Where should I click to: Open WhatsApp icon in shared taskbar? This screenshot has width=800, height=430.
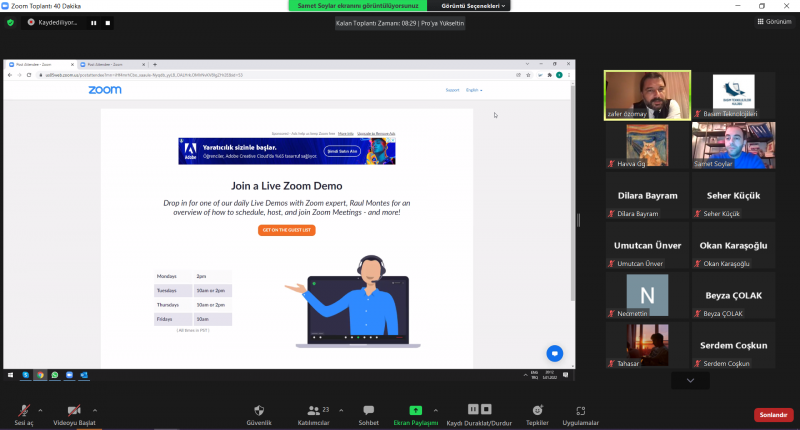55,375
